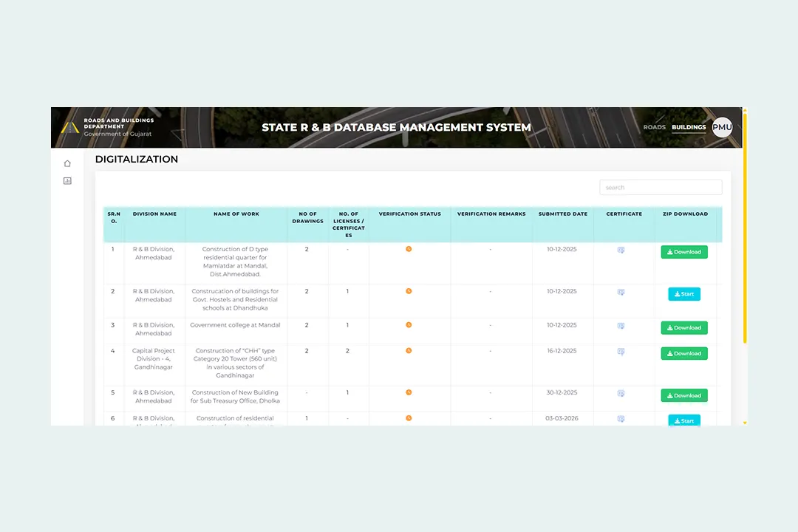Open the certificate icon for the Mamlatdar quarter row
Image resolution: width=798 pixels, height=532 pixels.
(621, 250)
